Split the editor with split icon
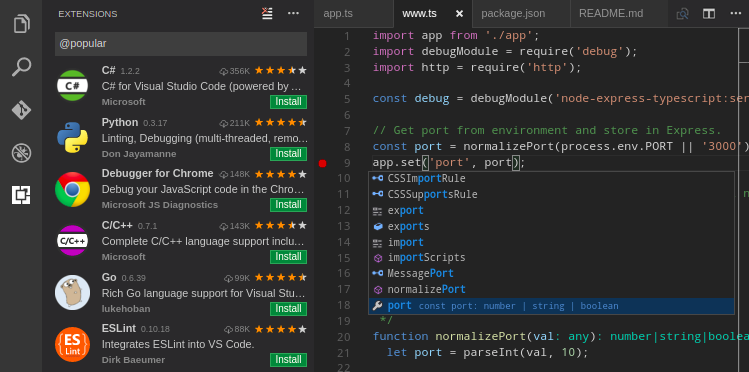This screenshot has width=749, height=372. [x=709, y=13]
